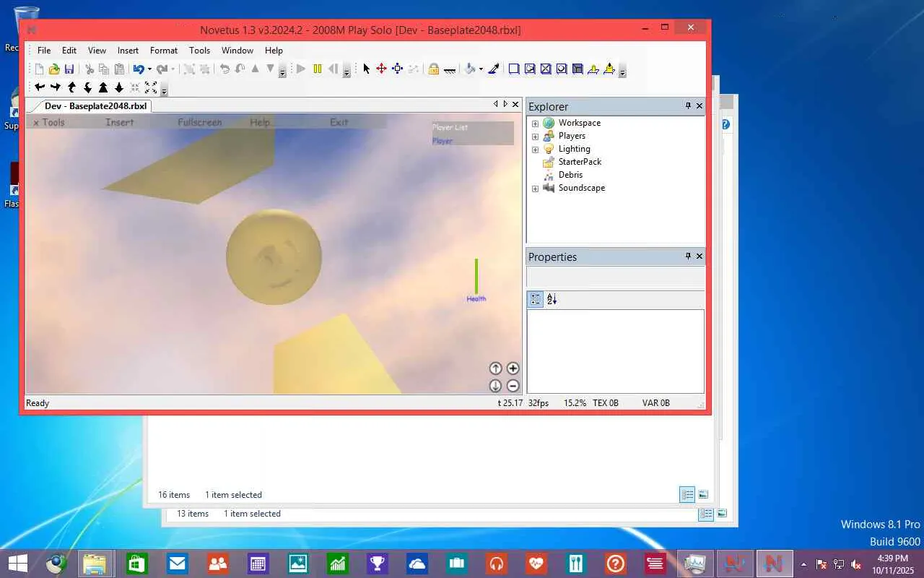Click the yellow Motor tool icon
Image resolution: width=924 pixels, height=578 pixels.
pos(609,69)
